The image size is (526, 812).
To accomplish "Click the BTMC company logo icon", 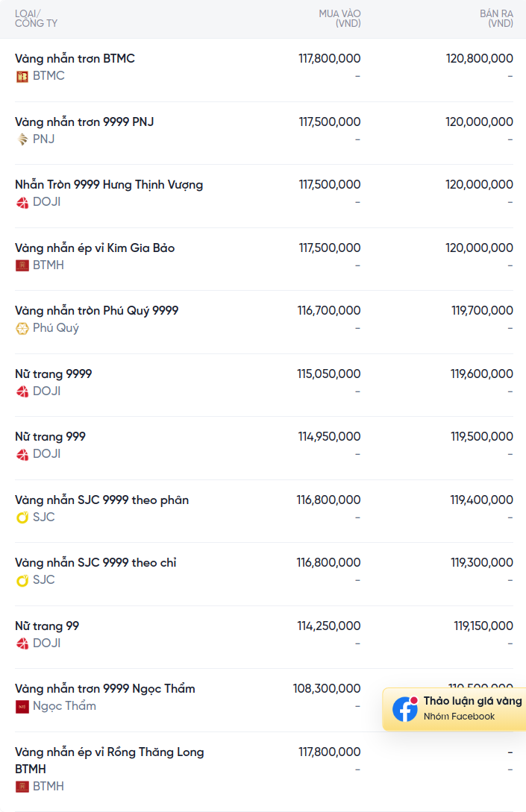I will 22,76.
